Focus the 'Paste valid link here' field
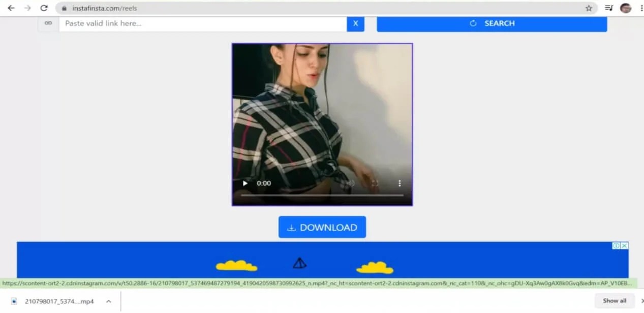The image size is (644, 313). pos(203,23)
